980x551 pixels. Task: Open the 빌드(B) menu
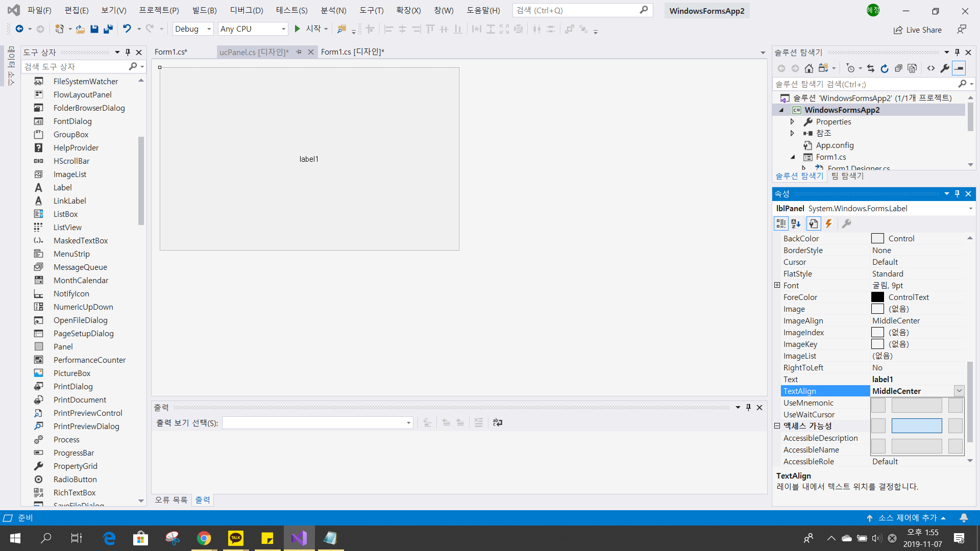[204, 10]
